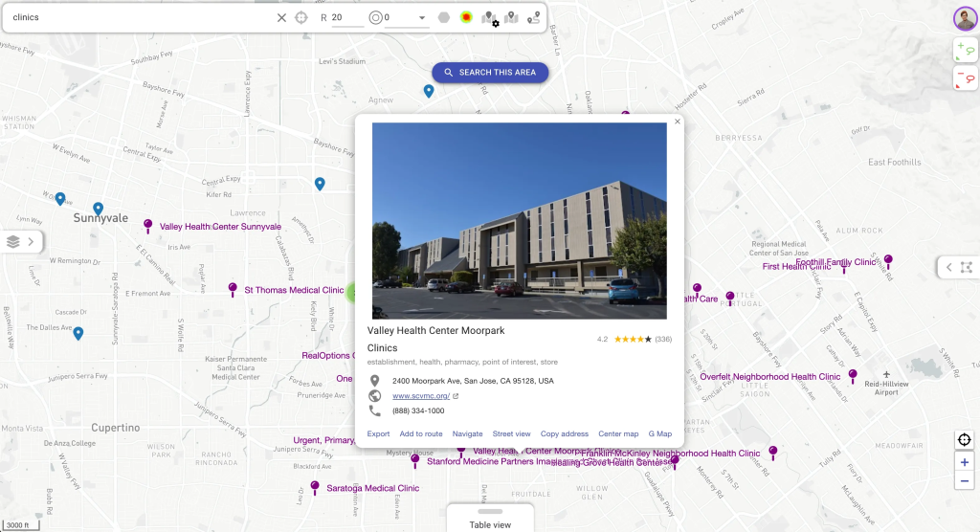
Task: Toggle the heatmap layer icon
Action: (466, 17)
